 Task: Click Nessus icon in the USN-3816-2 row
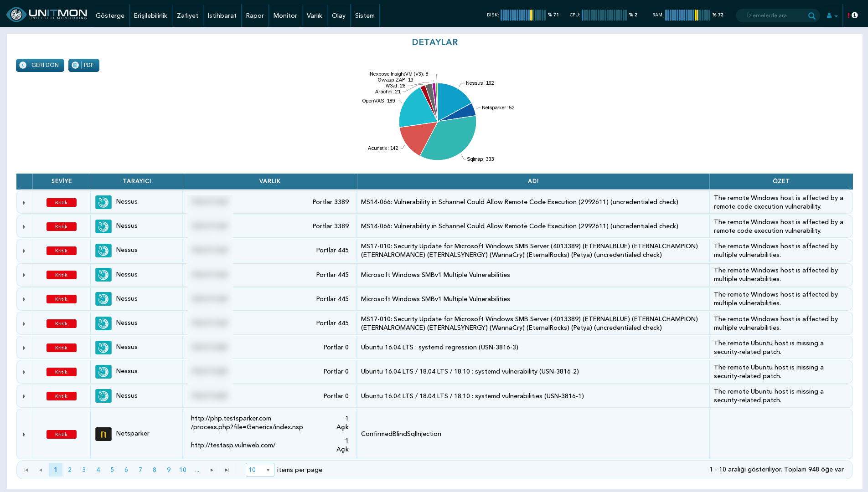pos(103,372)
